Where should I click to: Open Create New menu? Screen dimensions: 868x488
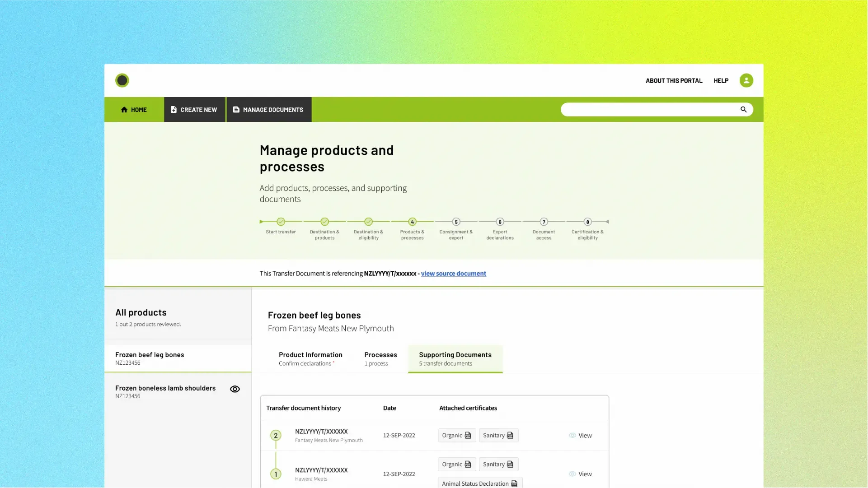[194, 110]
